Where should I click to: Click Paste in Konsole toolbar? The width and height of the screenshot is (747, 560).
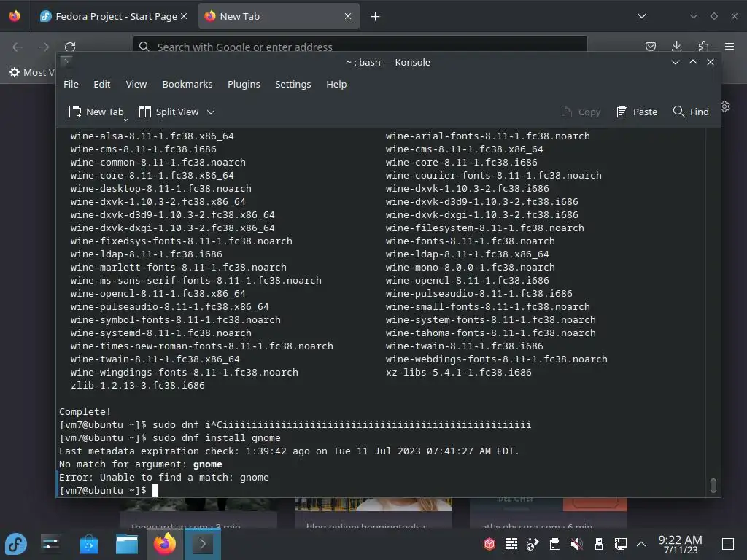coord(637,112)
